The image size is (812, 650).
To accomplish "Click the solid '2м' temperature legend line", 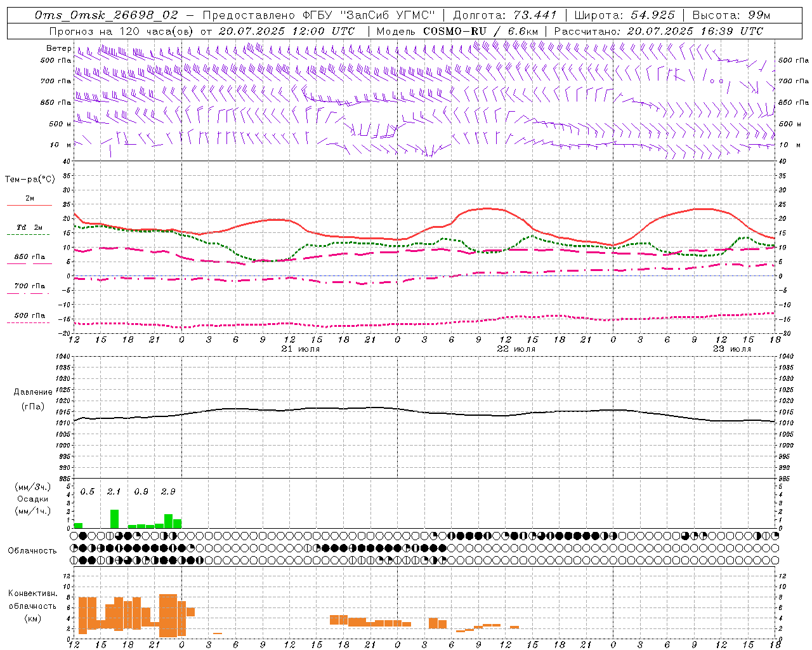I will pyautogui.click(x=29, y=205).
